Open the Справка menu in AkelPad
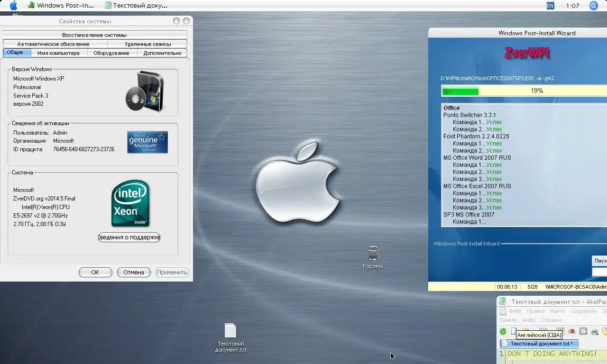Image resolution: width=607 pixels, height=364 pixels. pos(551,320)
